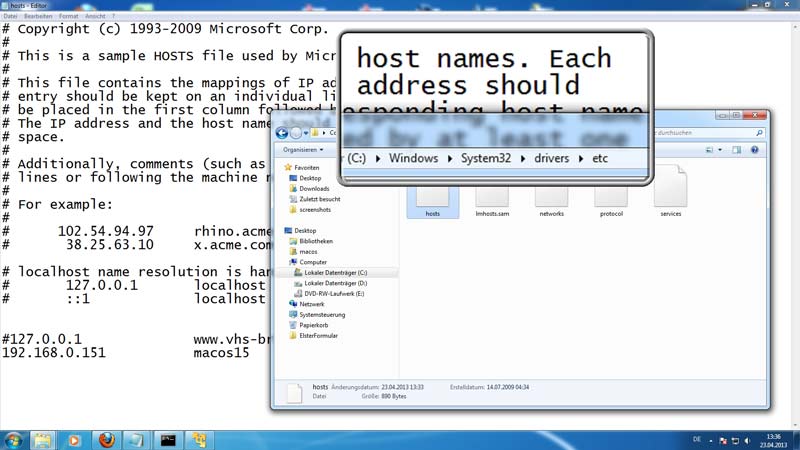
Task: Select Favoriten in the navigation pane
Action: [x=302, y=167]
